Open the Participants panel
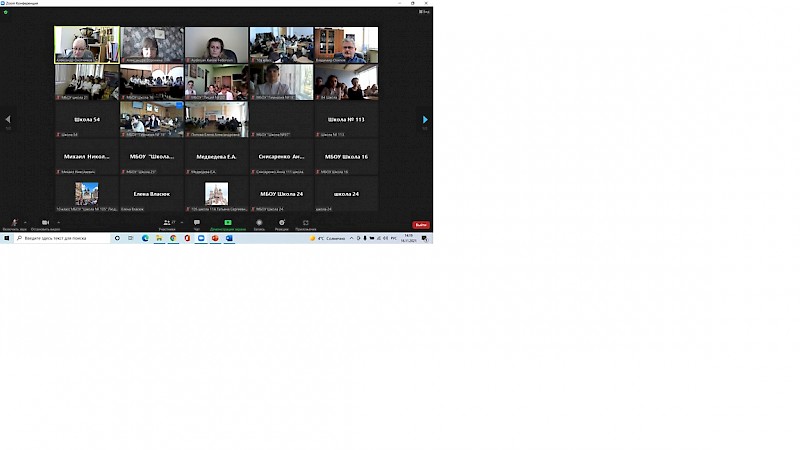 point(167,223)
